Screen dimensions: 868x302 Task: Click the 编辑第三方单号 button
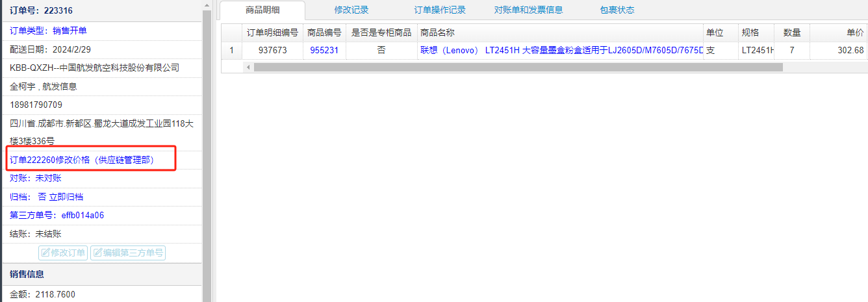[x=128, y=253]
